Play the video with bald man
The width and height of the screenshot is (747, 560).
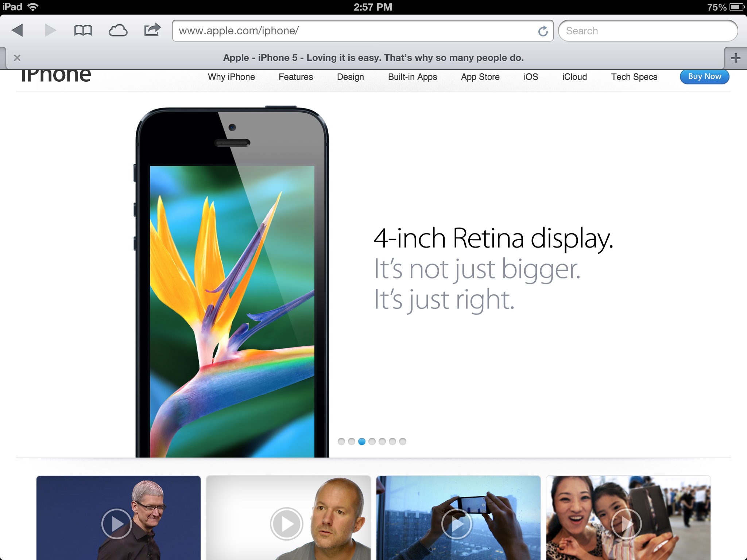pyautogui.click(x=287, y=524)
